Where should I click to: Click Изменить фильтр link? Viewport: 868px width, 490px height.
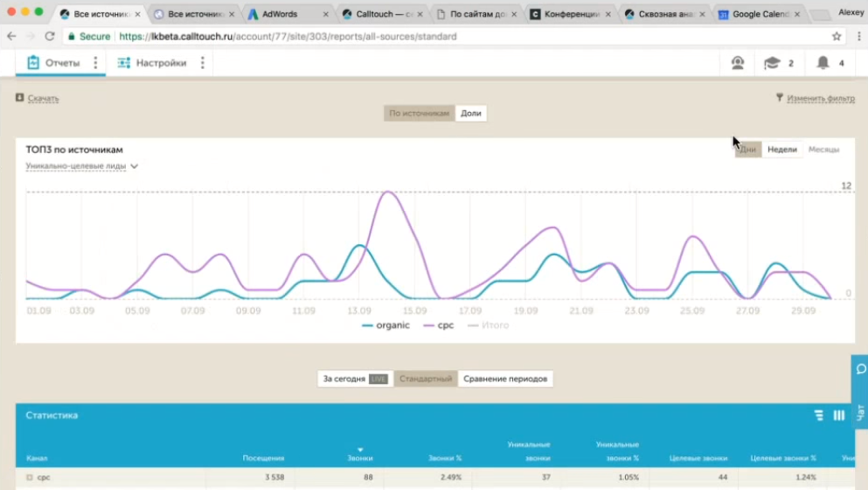pyautogui.click(x=820, y=98)
